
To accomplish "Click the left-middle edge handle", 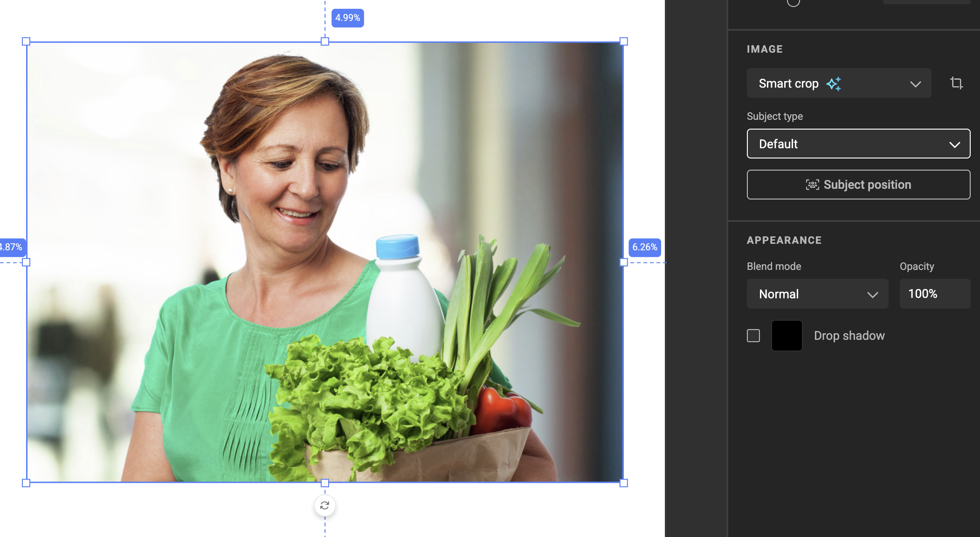I will coord(26,262).
